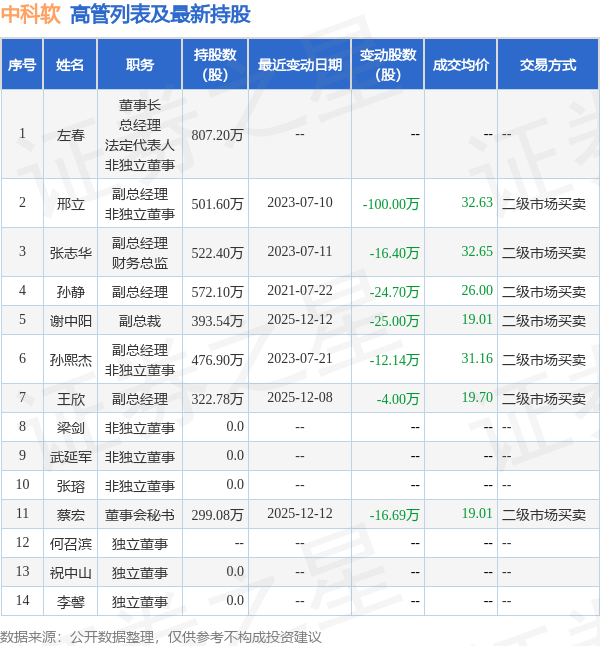600x646 pixels.
Task: Select the name 王欣
Action: (x=70, y=399)
